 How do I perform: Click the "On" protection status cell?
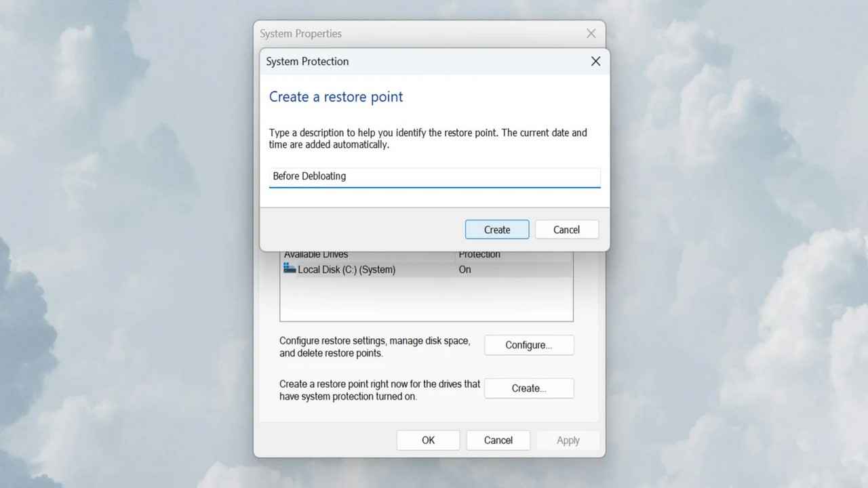coord(465,270)
